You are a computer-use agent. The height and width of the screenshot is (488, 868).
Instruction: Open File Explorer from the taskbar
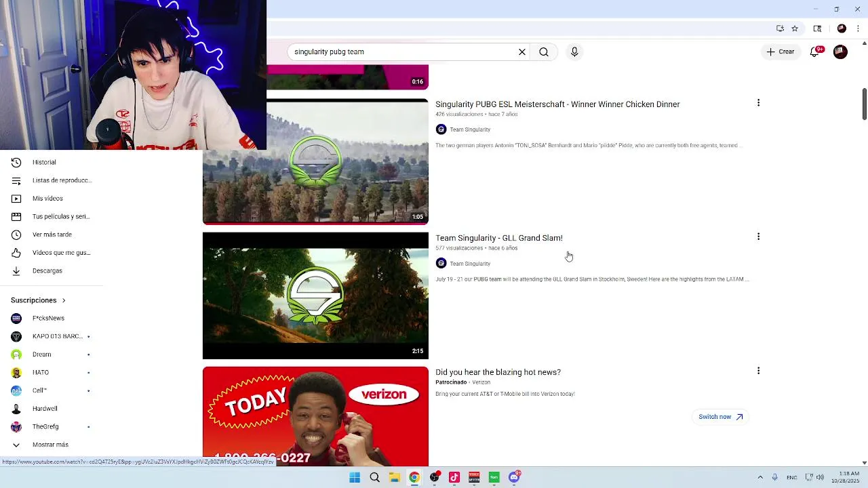pos(394,477)
